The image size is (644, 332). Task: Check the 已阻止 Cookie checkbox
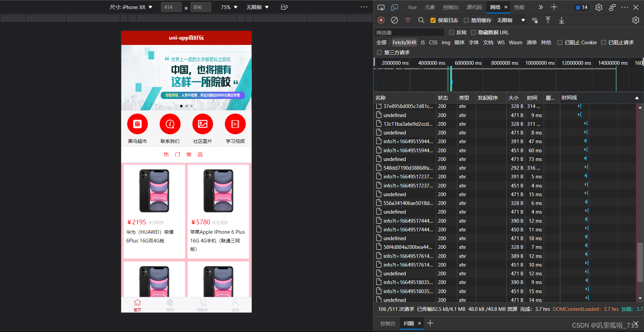click(x=560, y=43)
